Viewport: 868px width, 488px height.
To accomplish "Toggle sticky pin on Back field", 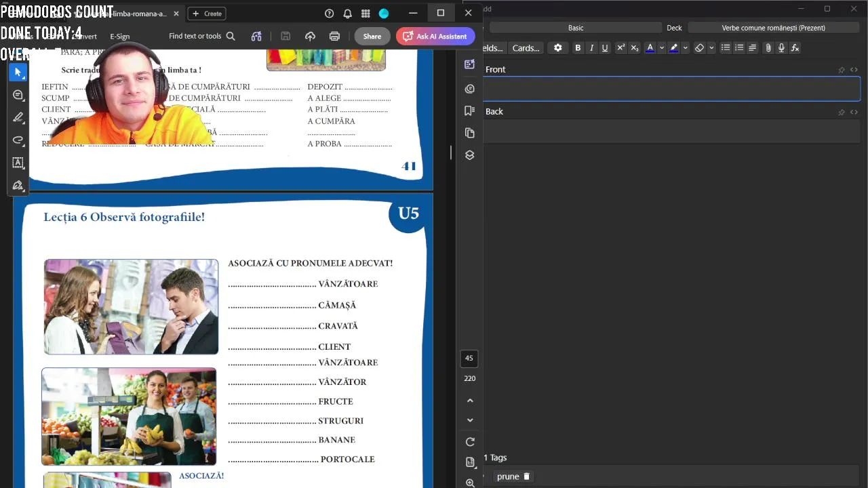I will click(842, 112).
